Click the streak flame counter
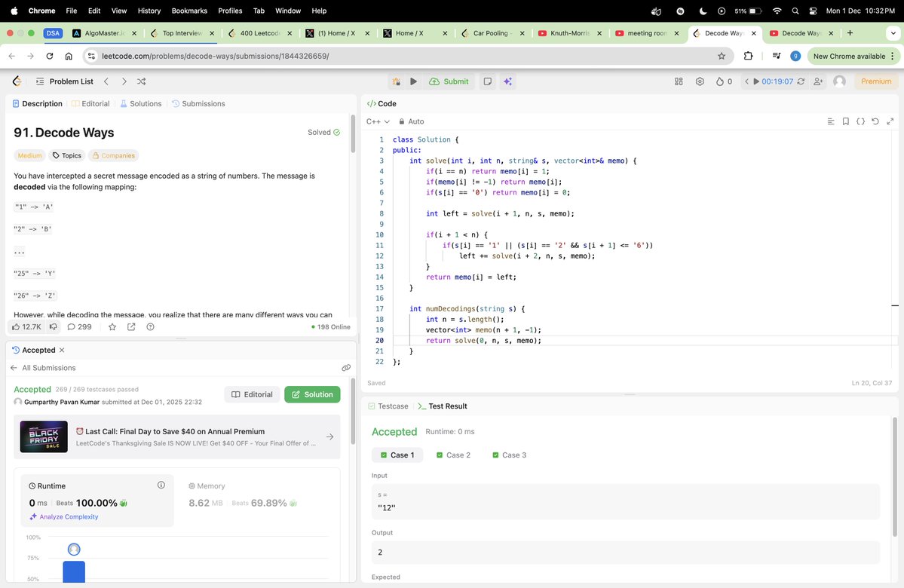 (x=724, y=81)
